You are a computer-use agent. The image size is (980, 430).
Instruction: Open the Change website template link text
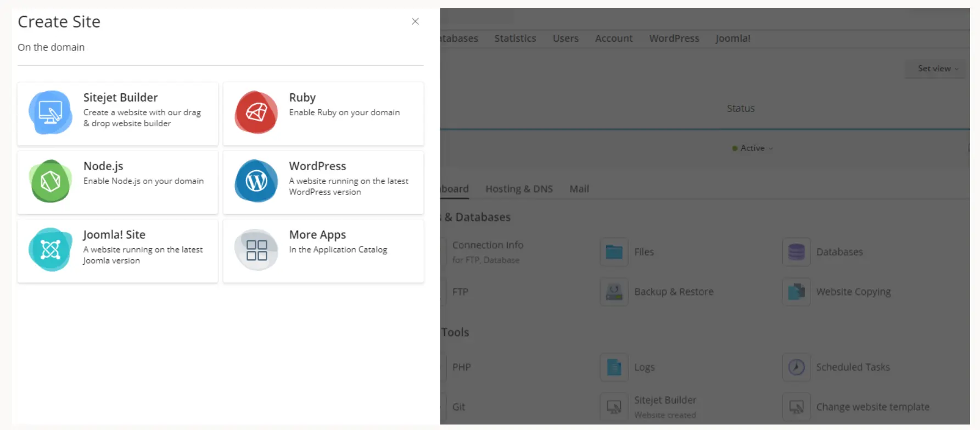click(x=872, y=407)
